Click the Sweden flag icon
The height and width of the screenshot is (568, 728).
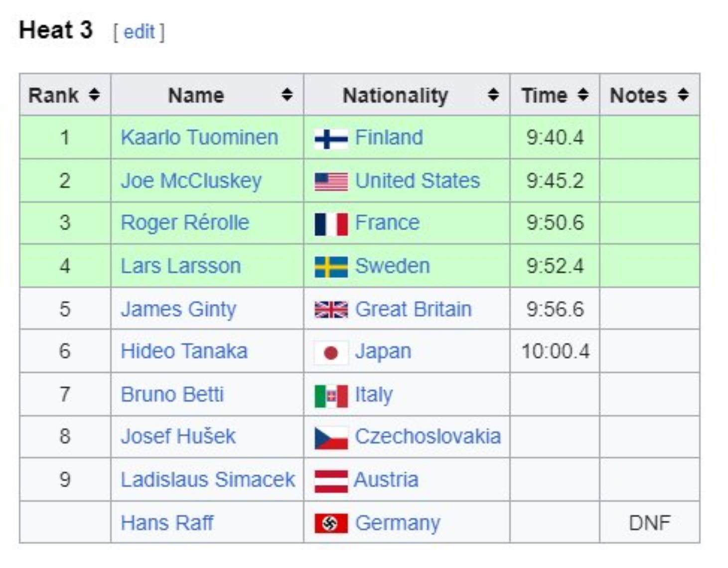pos(331,267)
